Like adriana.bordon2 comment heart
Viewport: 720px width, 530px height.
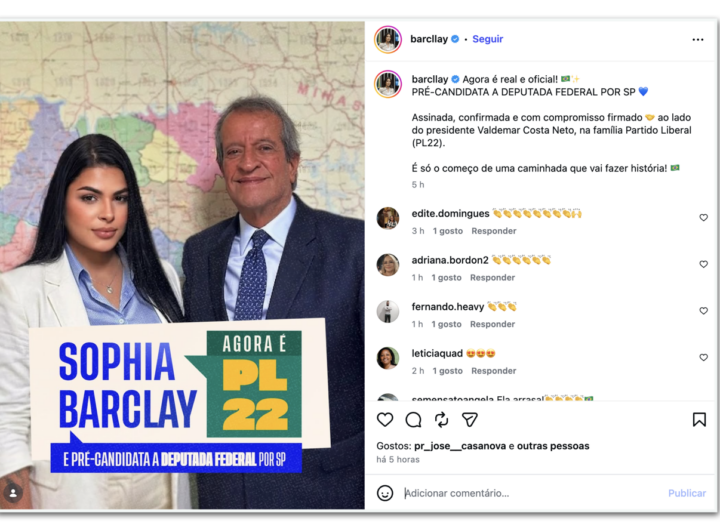click(703, 264)
